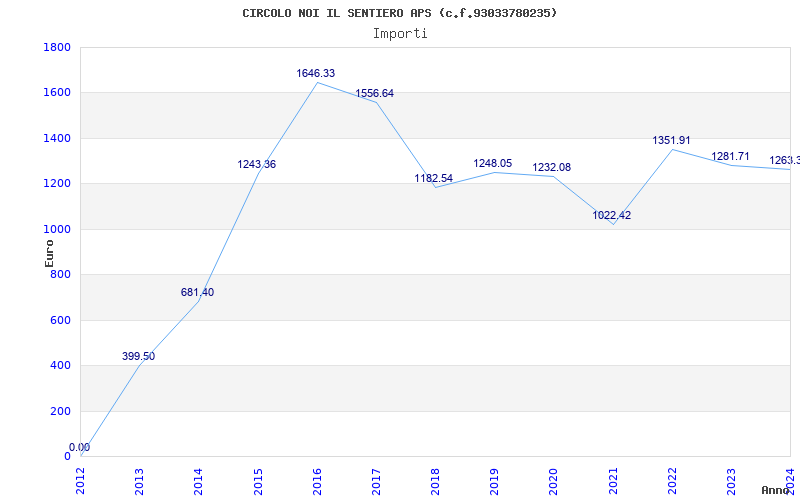This screenshot has width=800, height=500.
Task: Select the 2016 x-axis year label
Action: [x=317, y=480]
